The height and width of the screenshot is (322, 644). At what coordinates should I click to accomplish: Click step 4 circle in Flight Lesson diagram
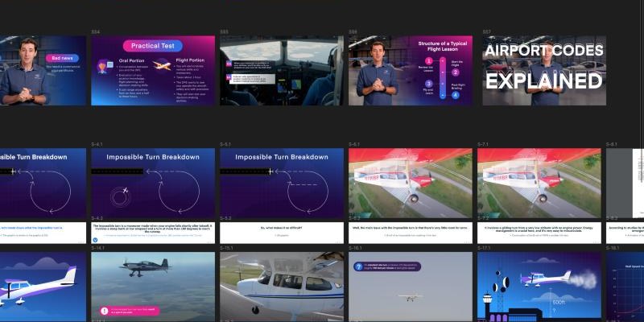click(x=456, y=95)
